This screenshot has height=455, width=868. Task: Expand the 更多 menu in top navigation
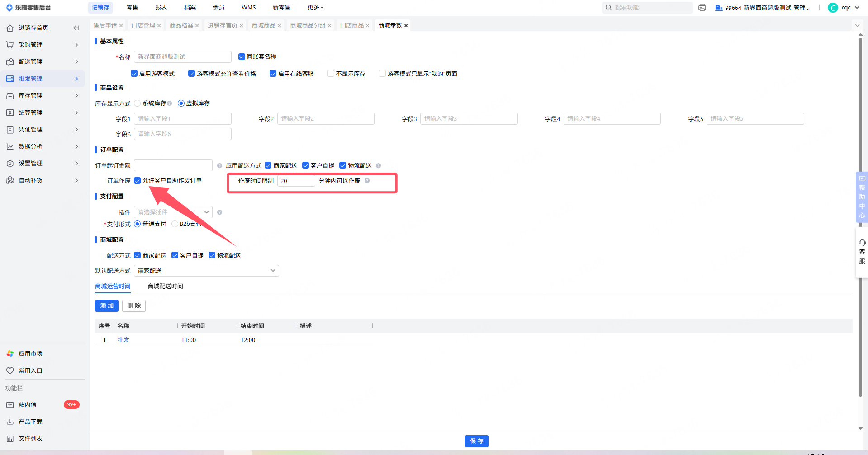pos(315,7)
